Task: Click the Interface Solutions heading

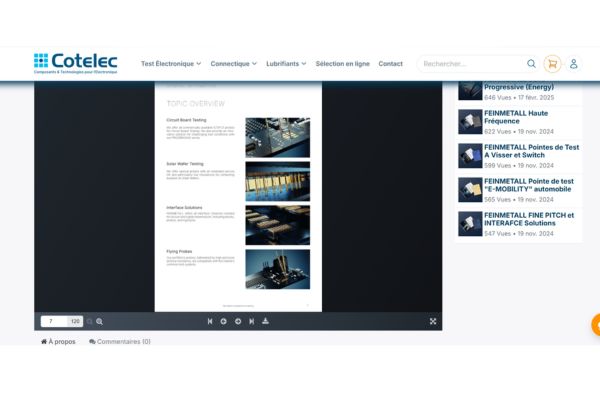Action: 184,207
